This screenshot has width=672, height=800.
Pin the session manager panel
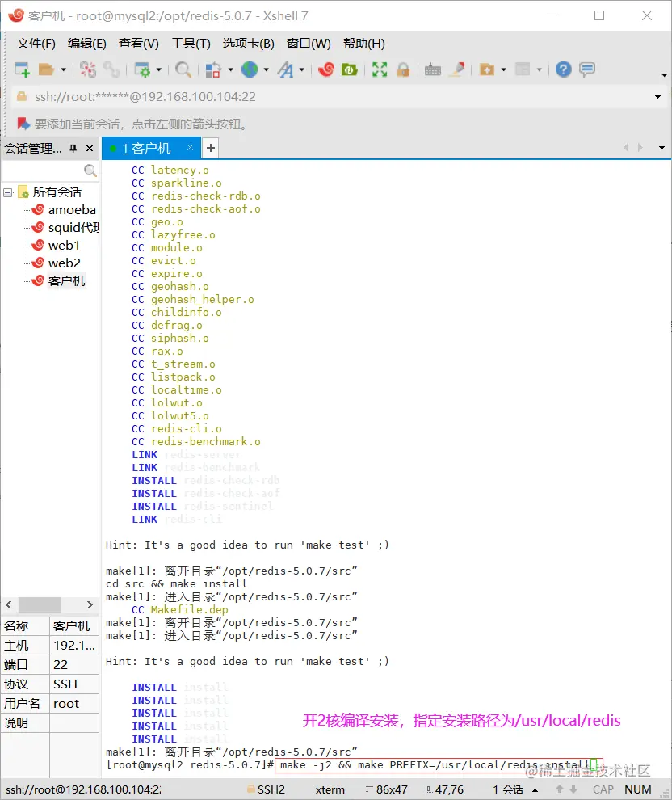(73, 149)
